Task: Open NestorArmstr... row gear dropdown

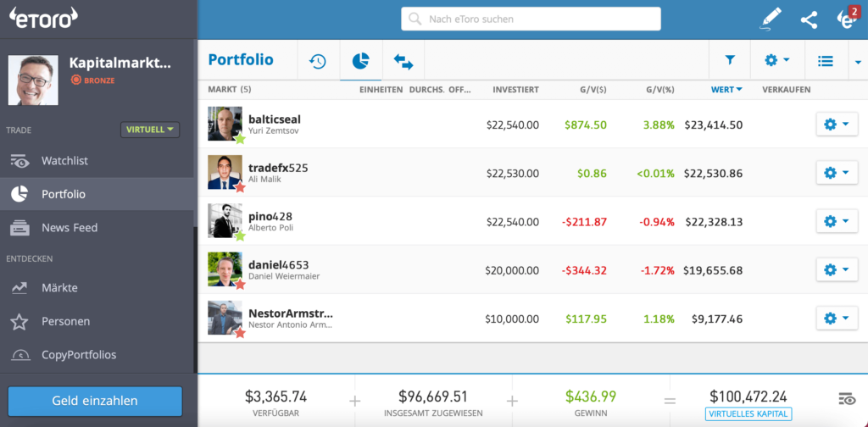Action: coord(837,318)
